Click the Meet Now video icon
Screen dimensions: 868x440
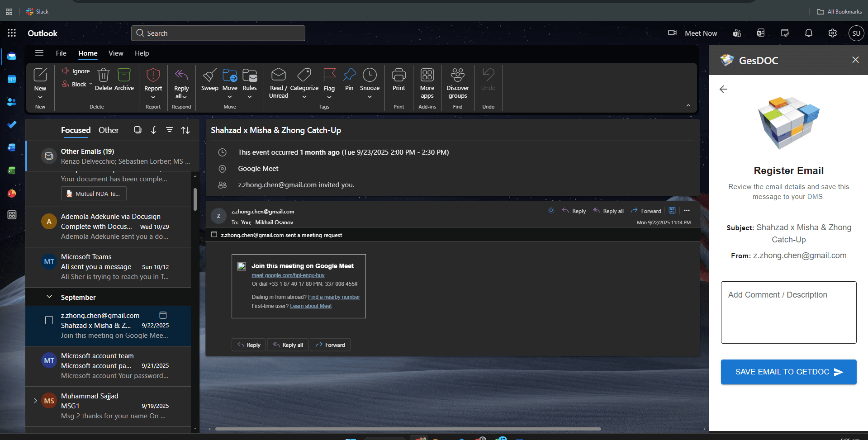click(x=672, y=33)
